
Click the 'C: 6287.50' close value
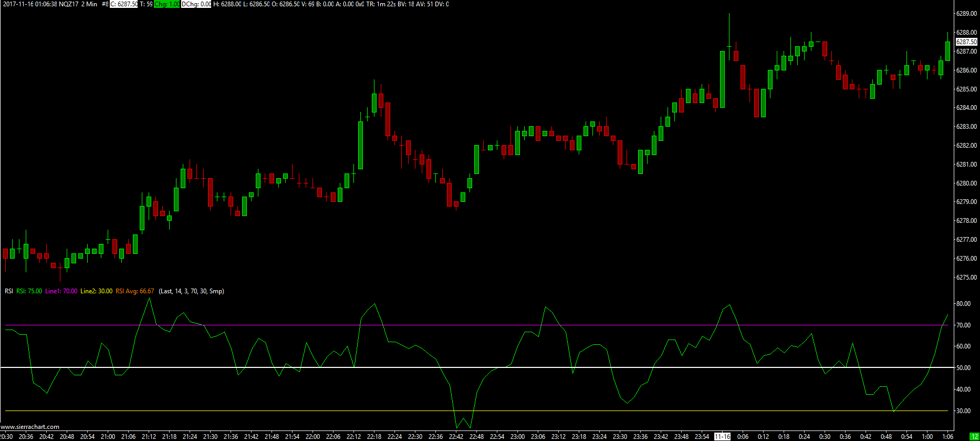point(124,4)
